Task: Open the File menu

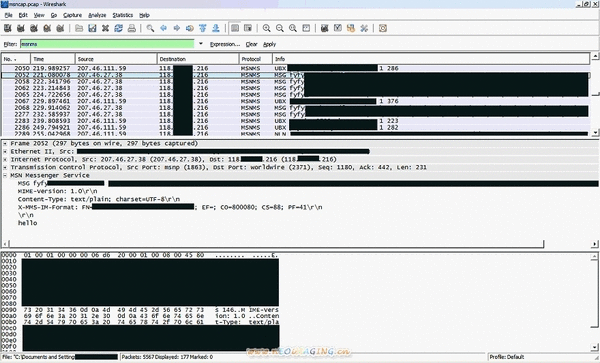Action: tap(8, 15)
